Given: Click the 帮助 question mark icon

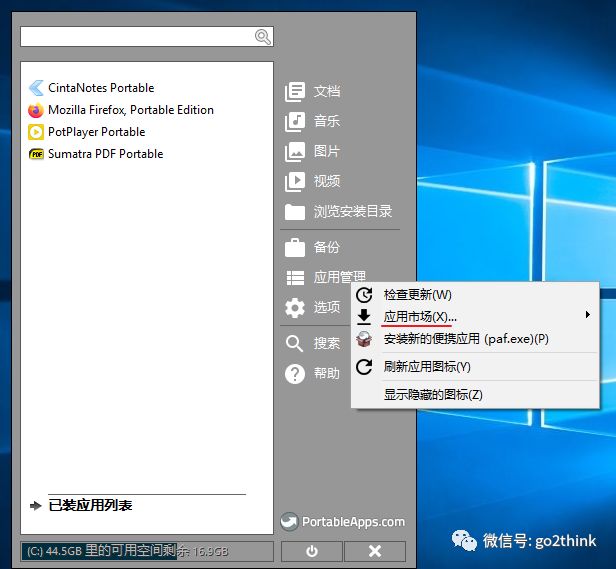Looking at the screenshot, I should click(295, 374).
